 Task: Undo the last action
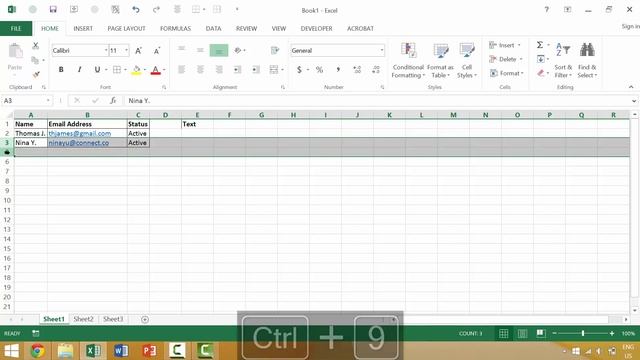(x=136, y=9)
